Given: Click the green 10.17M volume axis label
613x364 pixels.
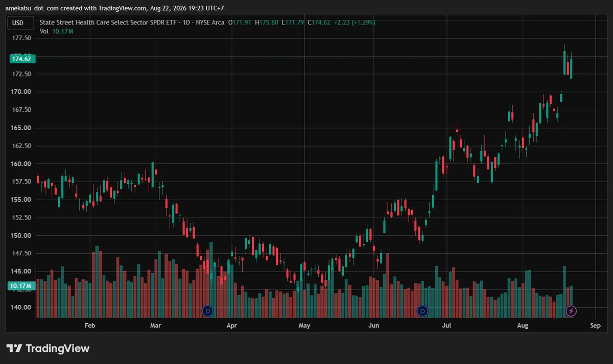Looking at the screenshot, I should click(x=20, y=286).
